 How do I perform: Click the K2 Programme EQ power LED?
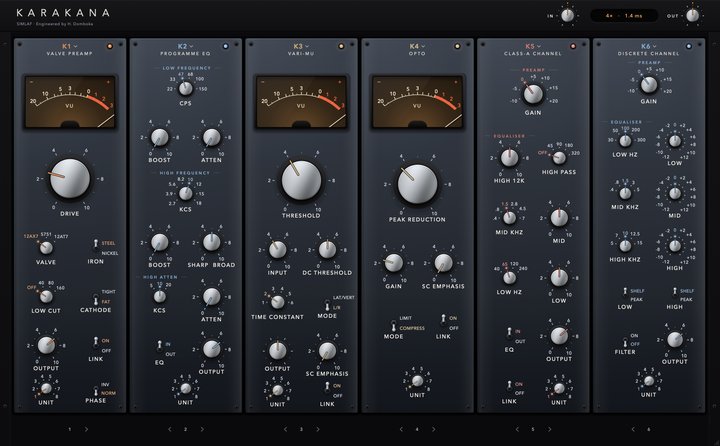[x=225, y=46]
